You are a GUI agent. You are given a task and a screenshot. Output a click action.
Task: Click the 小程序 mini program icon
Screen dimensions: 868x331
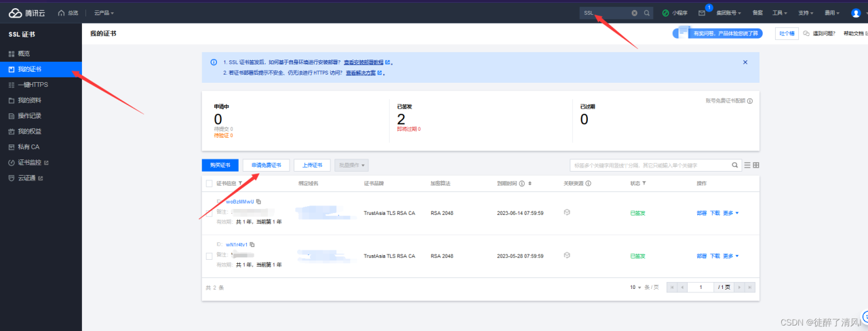pyautogui.click(x=666, y=13)
